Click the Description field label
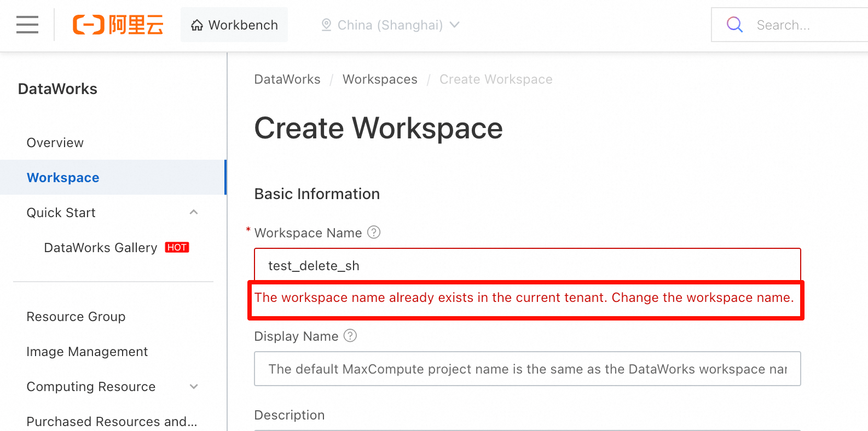The width and height of the screenshot is (868, 431). [290, 415]
